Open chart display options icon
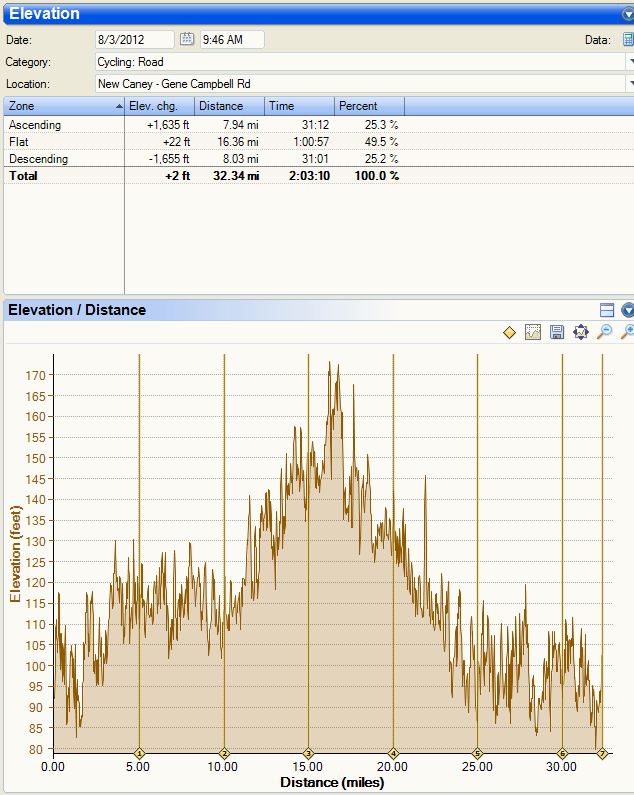 [x=533, y=332]
